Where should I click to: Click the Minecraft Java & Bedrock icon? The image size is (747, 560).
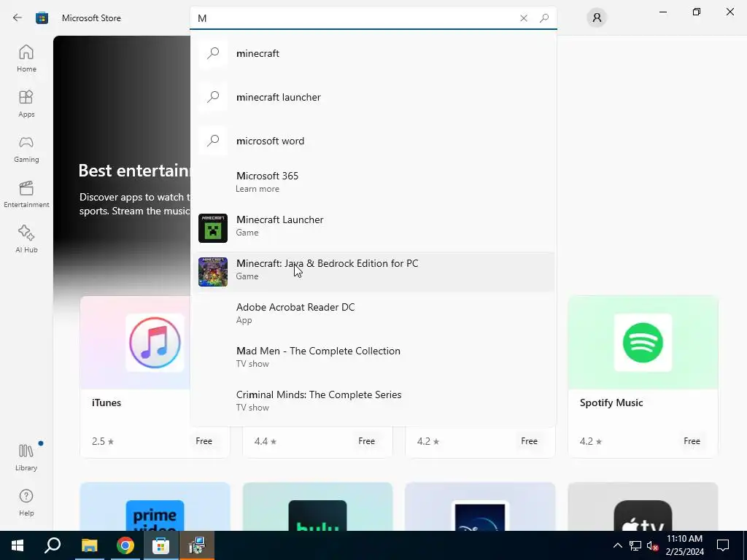pos(213,272)
